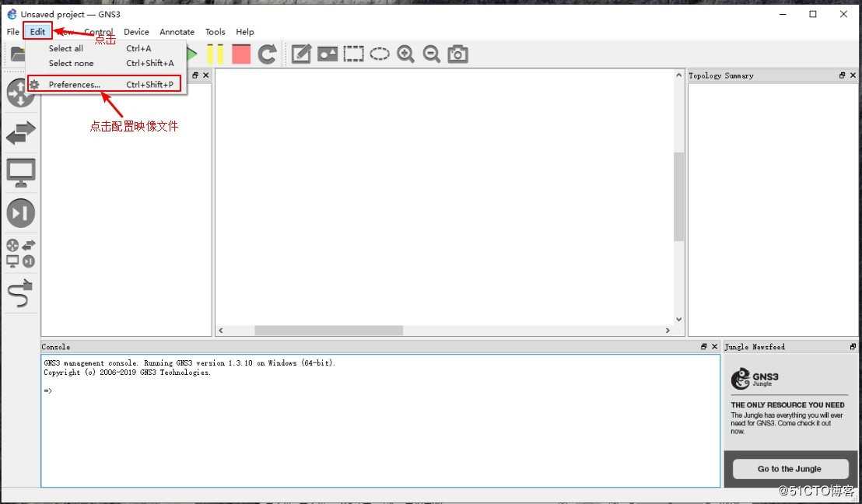Click the yellow Pause all devices icon
Viewport: 862px width, 504px height.
(215, 54)
